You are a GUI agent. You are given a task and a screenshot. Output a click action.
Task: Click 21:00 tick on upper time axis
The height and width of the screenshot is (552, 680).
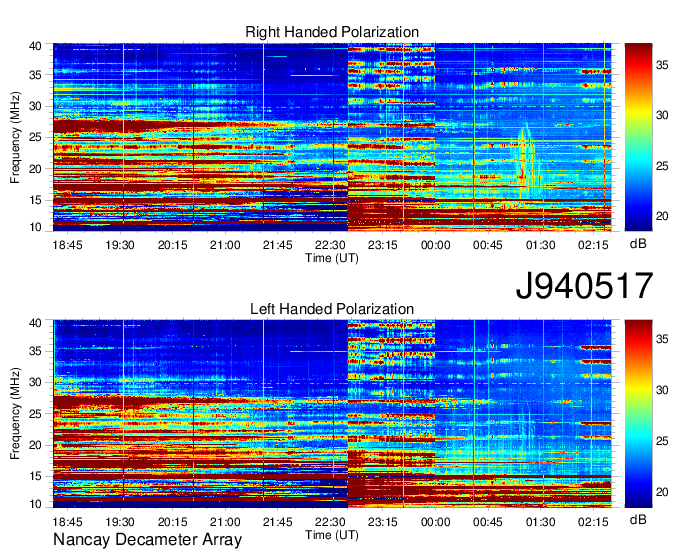click(225, 245)
